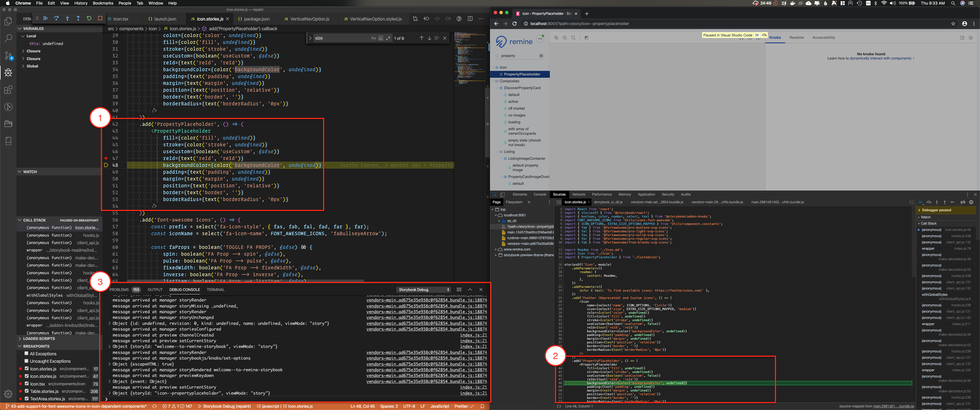Viewport: 980px width, 410px height.
Task: Open Storybook Readme tab
Action: pos(796,38)
